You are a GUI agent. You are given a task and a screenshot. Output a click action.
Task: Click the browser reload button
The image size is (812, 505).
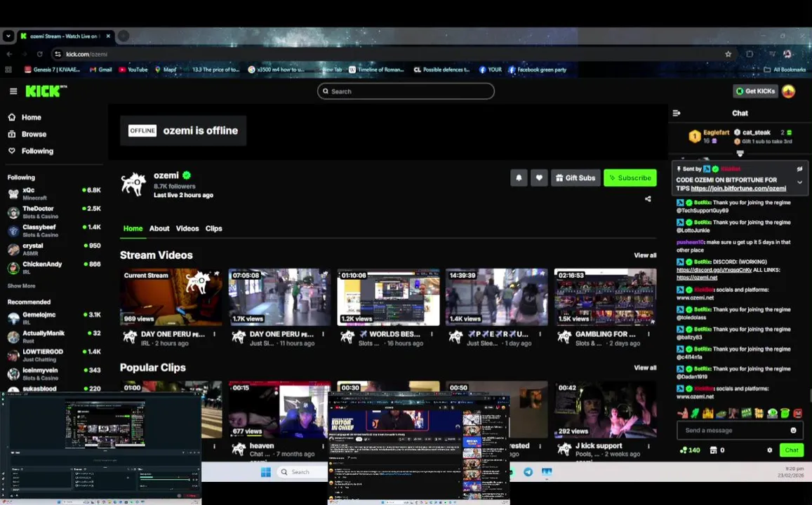pos(39,54)
